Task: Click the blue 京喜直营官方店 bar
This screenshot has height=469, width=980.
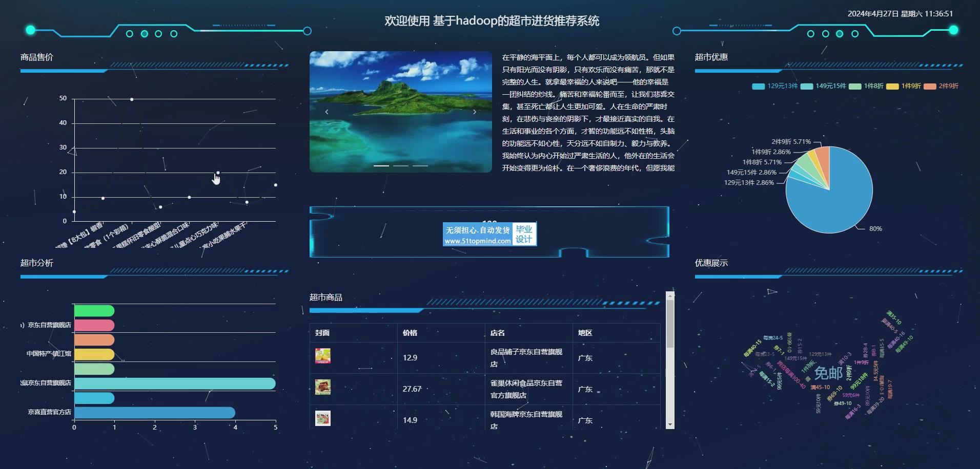Action: [x=155, y=413]
